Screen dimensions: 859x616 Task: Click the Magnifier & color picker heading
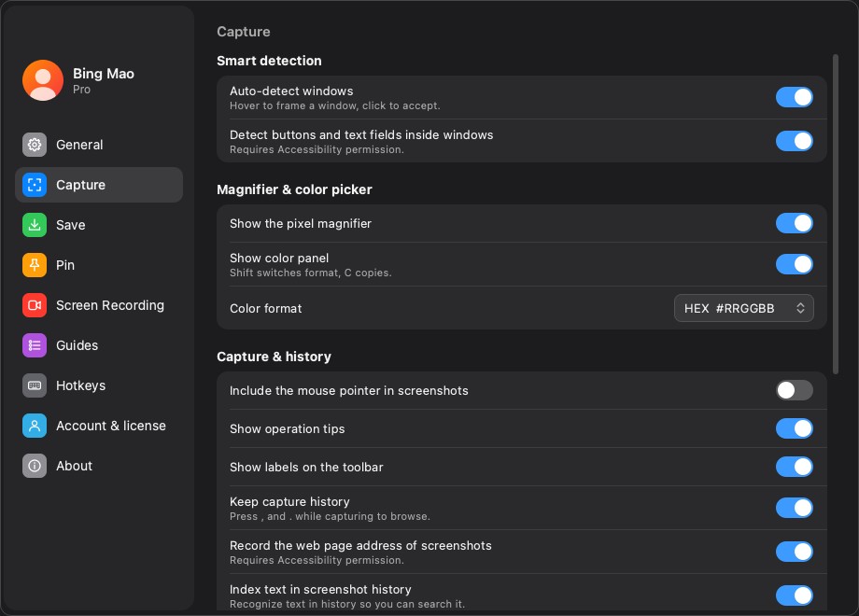pos(294,189)
